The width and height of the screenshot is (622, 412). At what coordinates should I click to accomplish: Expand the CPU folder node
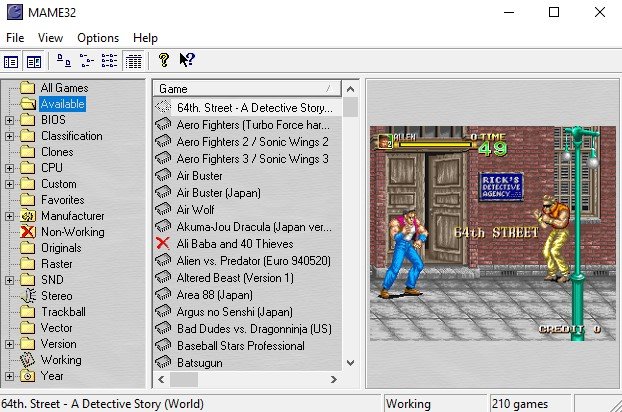tap(10, 168)
